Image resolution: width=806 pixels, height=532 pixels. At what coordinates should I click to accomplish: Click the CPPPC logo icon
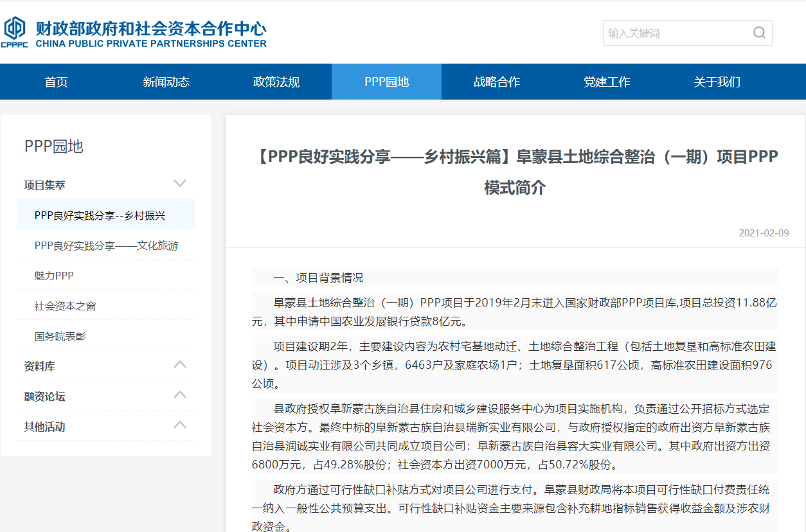(15, 32)
